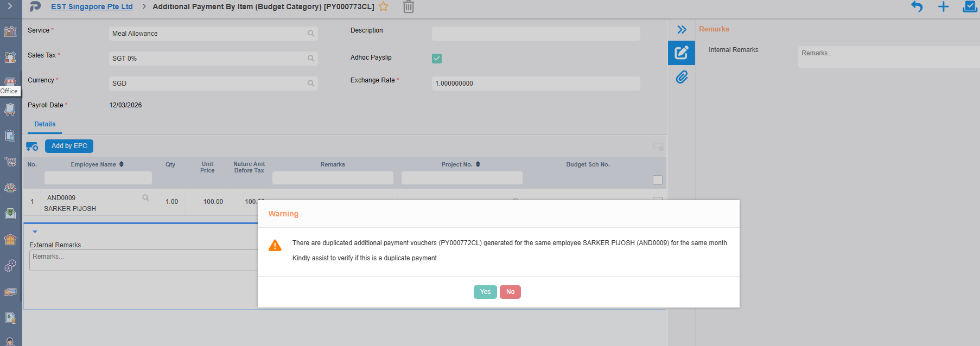Click the undo arrow icon
Screen dimensions: 980x346
tap(917, 7)
